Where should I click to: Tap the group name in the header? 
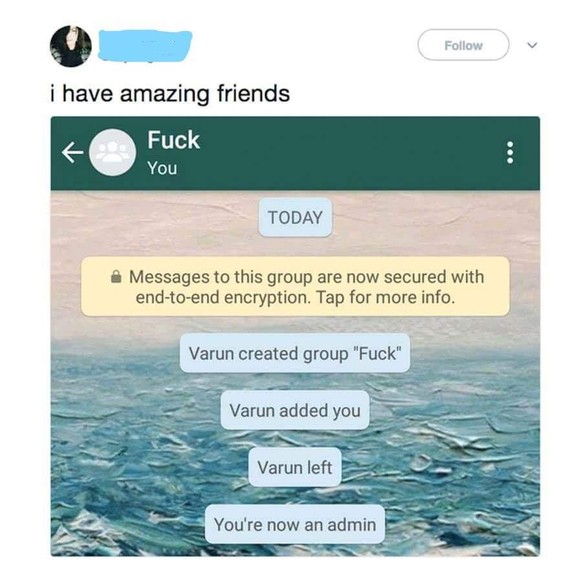click(x=174, y=140)
